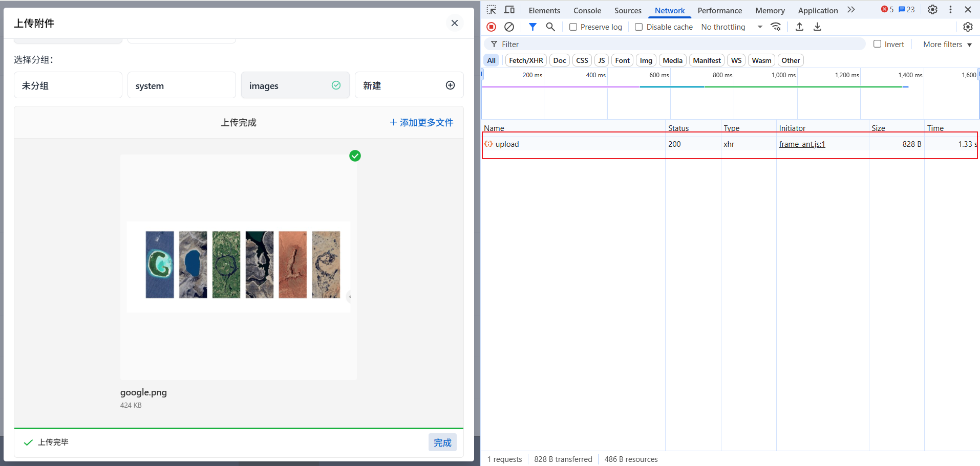Close the DevTools panel

coord(968,10)
